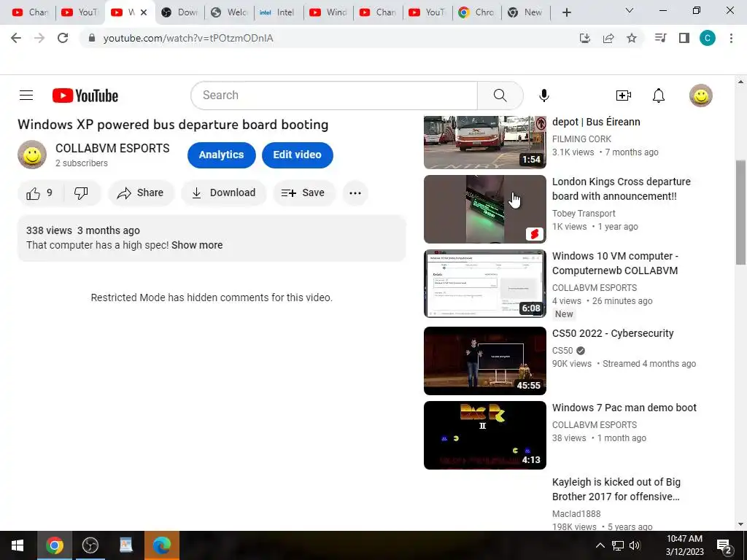747x560 pixels.
Task: Switch to the Chrome tab
Action: [477, 12]
